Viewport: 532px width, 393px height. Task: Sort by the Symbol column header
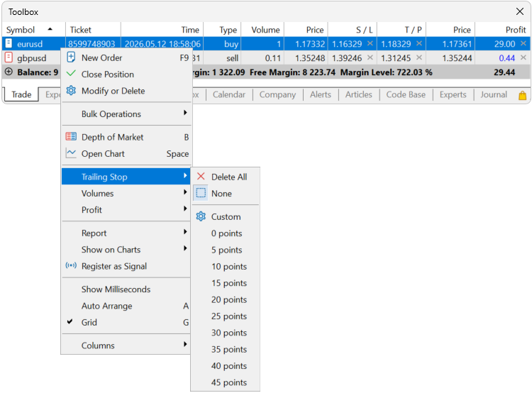(x=33, y=30)
